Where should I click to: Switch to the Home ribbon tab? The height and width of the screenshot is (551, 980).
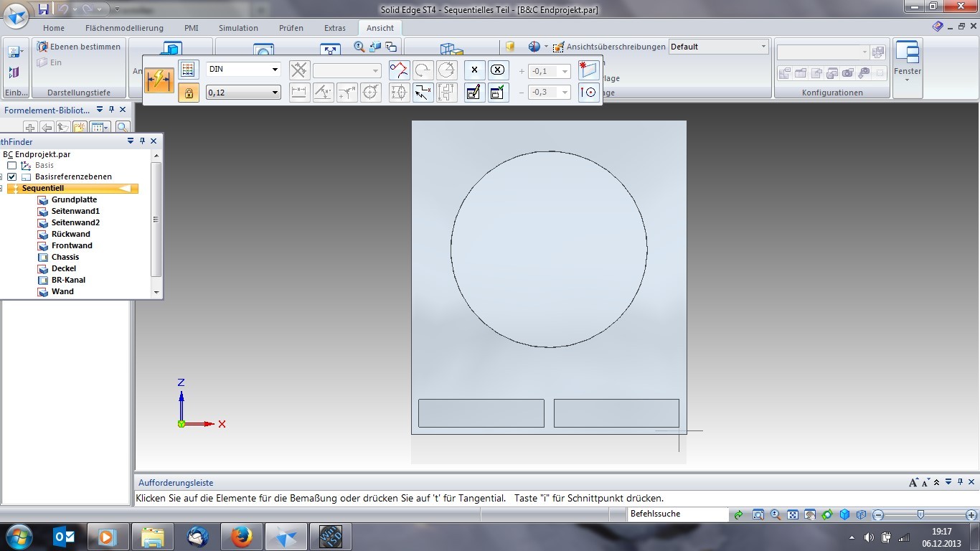point(54,28)
